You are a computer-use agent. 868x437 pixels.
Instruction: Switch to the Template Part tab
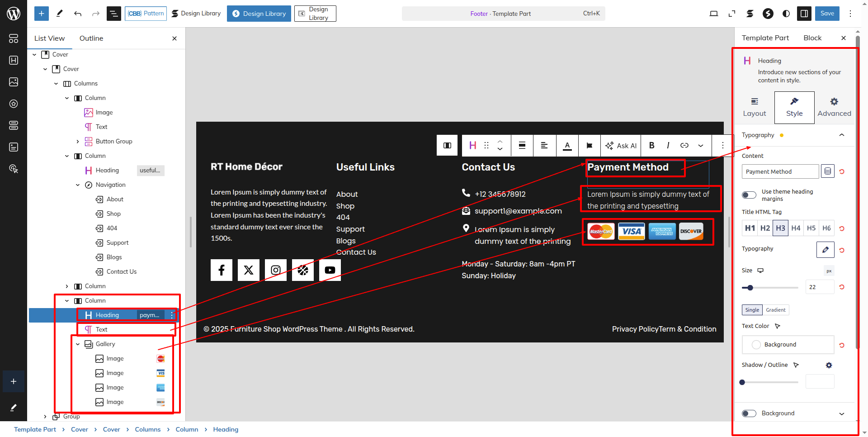[765, 38]
